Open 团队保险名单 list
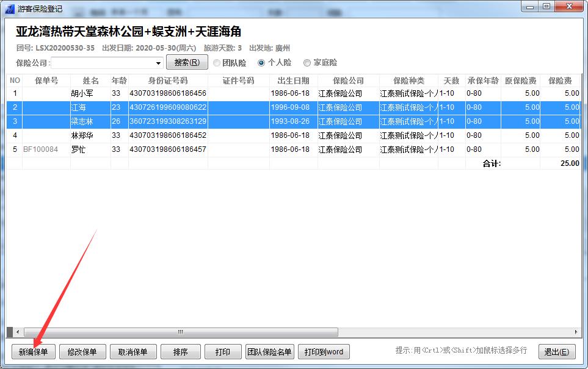The height and width of the screenshot is (369, 588). click(x=269, y=352)
